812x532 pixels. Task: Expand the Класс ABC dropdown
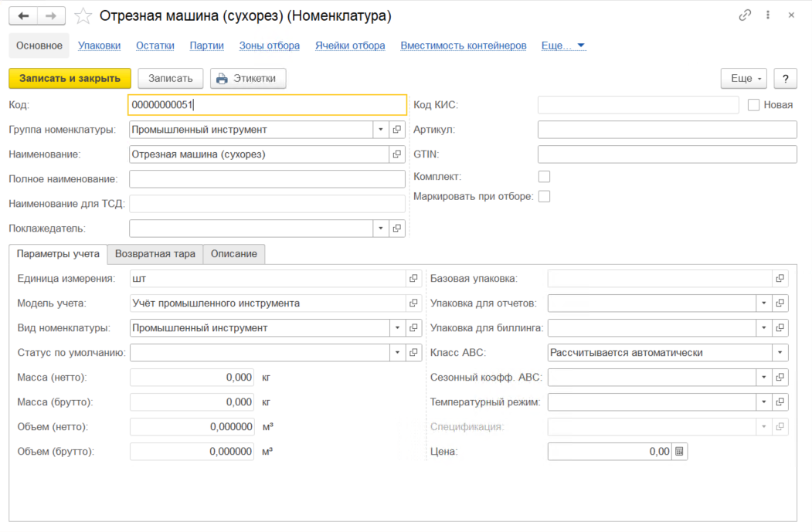pos(780,353)
